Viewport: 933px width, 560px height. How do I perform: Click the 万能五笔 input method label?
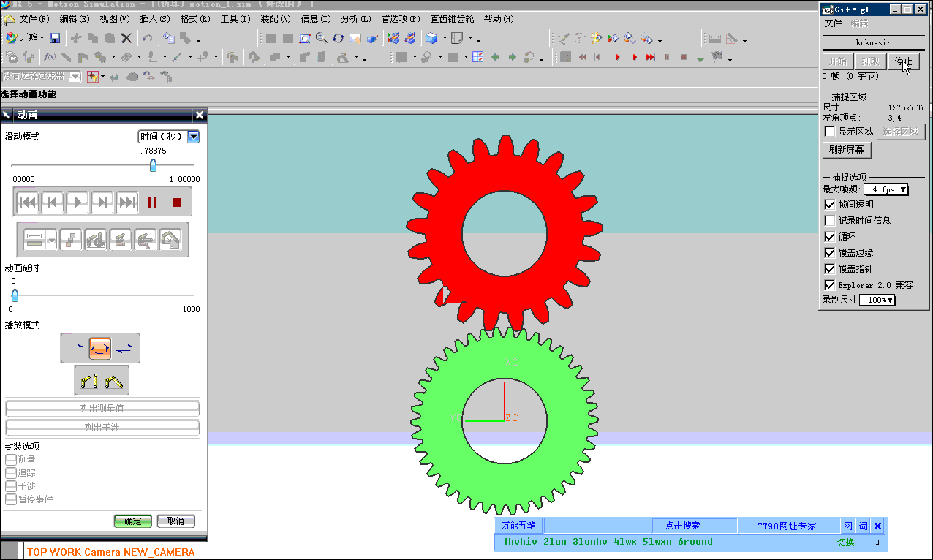[x=518, y=526]
